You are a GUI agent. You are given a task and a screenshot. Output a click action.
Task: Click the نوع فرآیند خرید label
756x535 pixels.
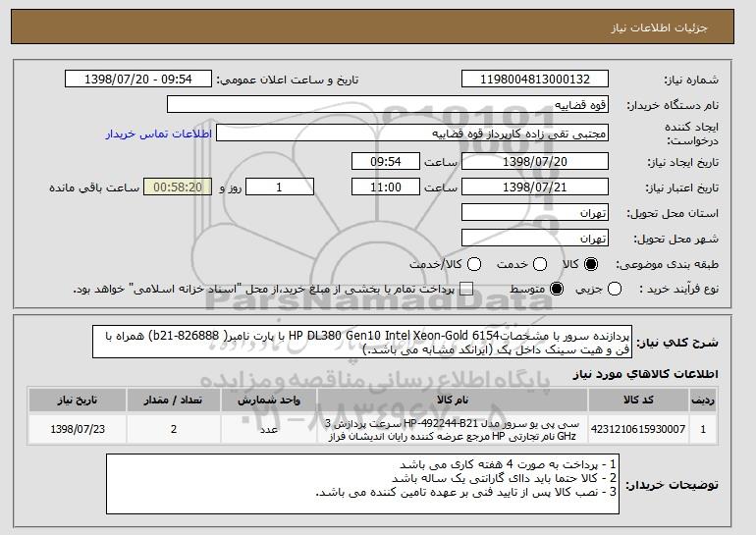point(678,290)
